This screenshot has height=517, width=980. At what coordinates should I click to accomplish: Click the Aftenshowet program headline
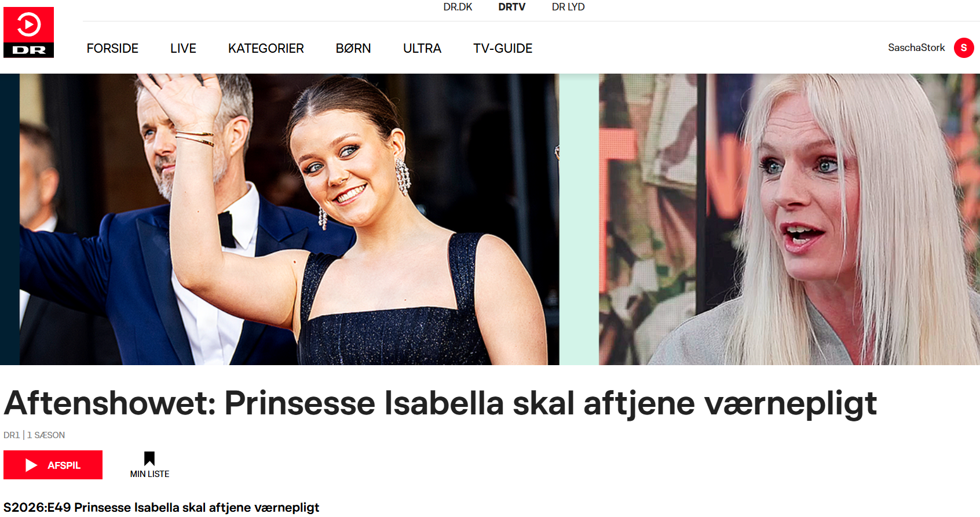click(x=440, y=403)
